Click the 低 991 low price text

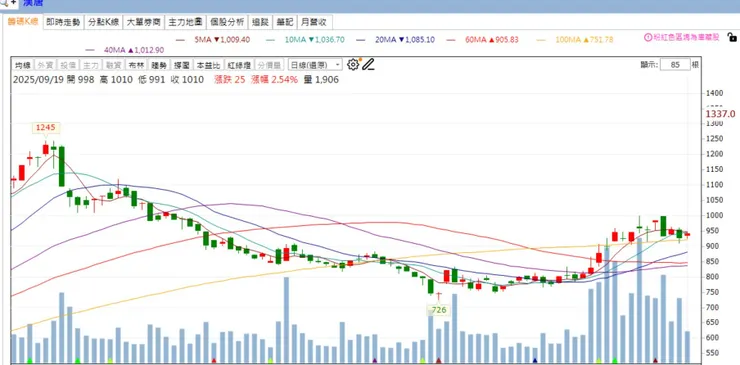pos(152,80)
